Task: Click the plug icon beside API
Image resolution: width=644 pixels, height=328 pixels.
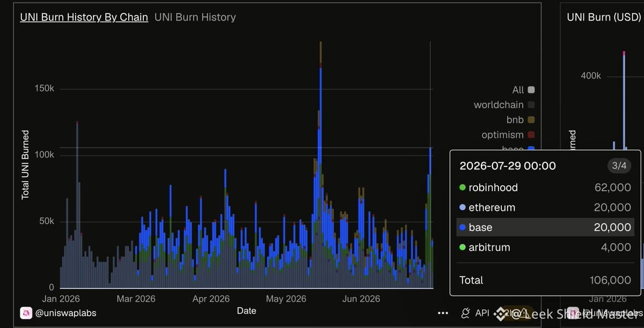Action: 466,312
